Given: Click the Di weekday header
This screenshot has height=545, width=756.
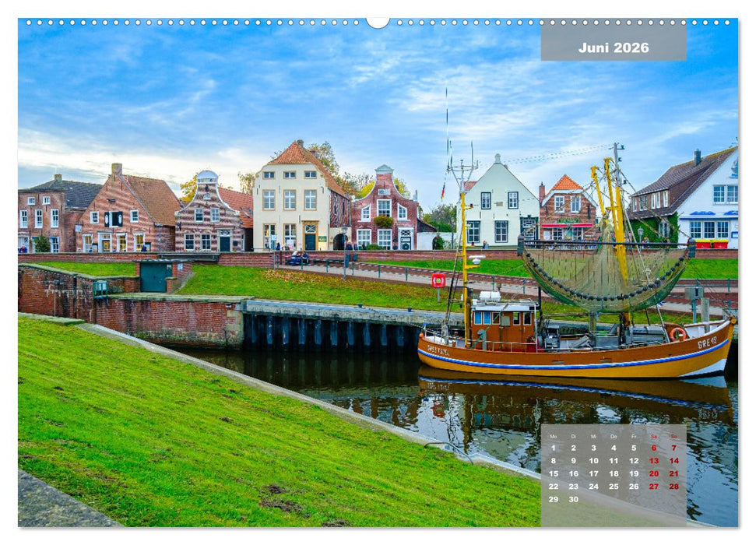Looking at the screenshot, I should [573, 437].
